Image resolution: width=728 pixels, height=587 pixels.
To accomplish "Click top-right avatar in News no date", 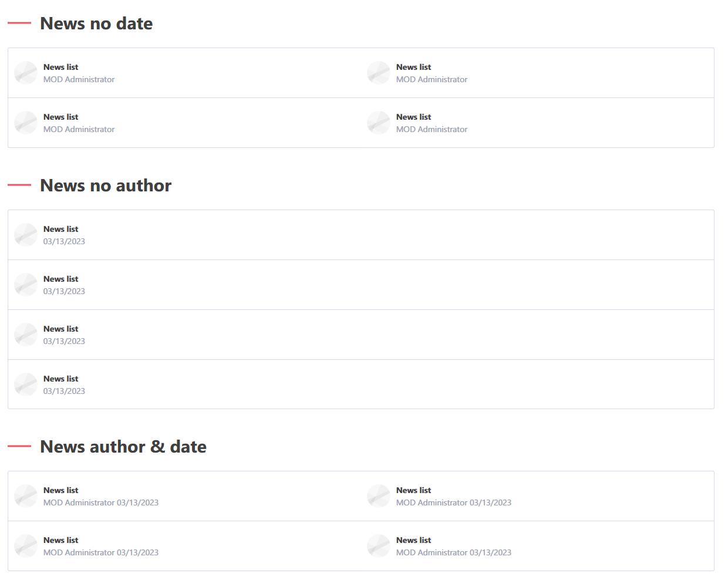I will click(379, 73).
